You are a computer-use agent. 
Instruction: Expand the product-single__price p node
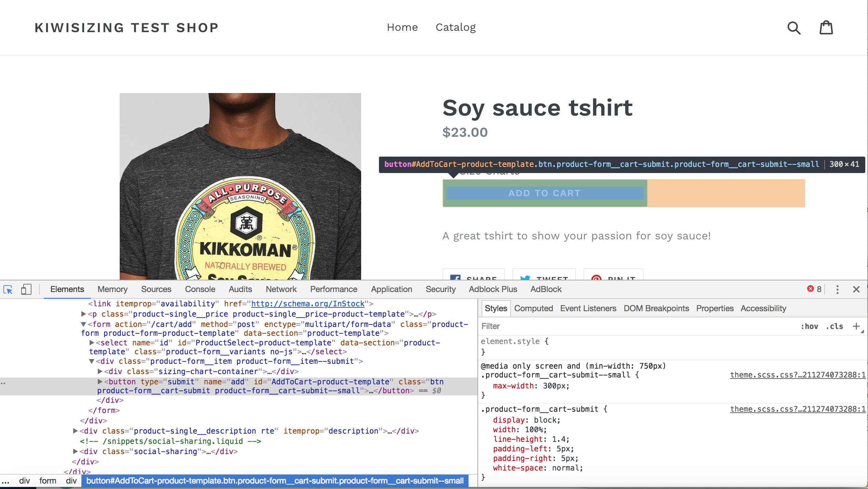[83, 314]
